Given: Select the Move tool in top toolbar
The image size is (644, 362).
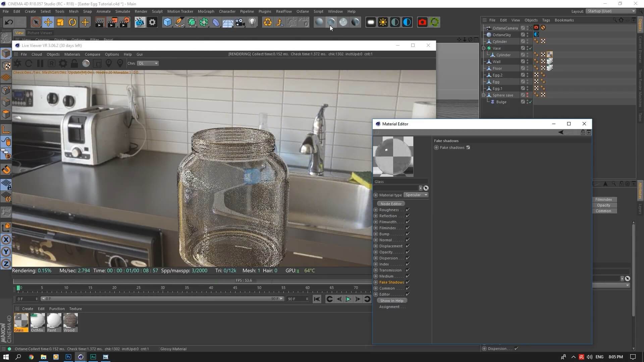Looking at the screenshot, I should pyautogui.click(x=48, y=22).
